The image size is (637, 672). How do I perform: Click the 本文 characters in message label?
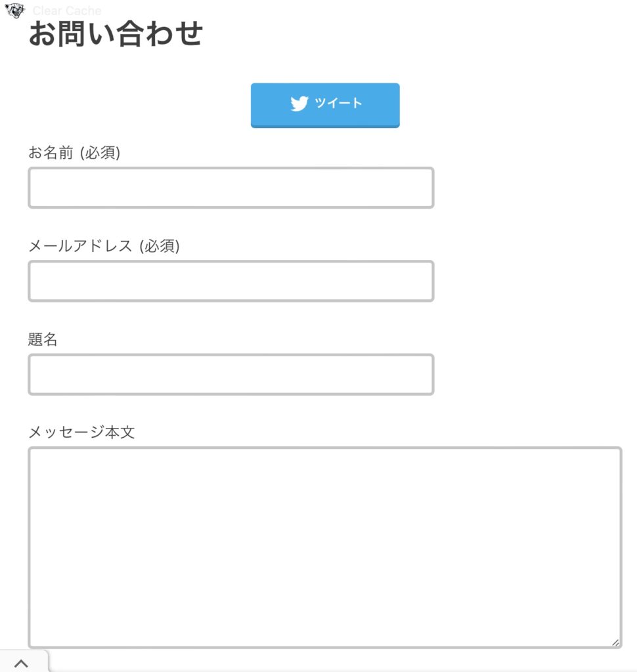click(120, 432)
